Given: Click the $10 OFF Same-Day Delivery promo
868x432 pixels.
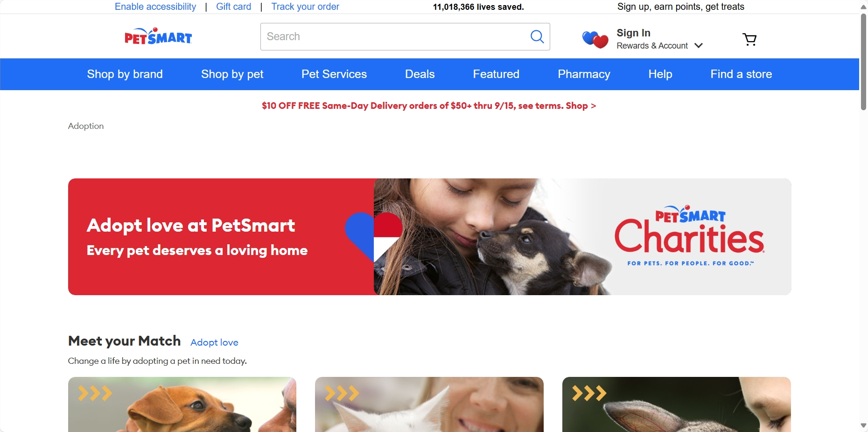Looking at the screenshot, I should 429,106.
